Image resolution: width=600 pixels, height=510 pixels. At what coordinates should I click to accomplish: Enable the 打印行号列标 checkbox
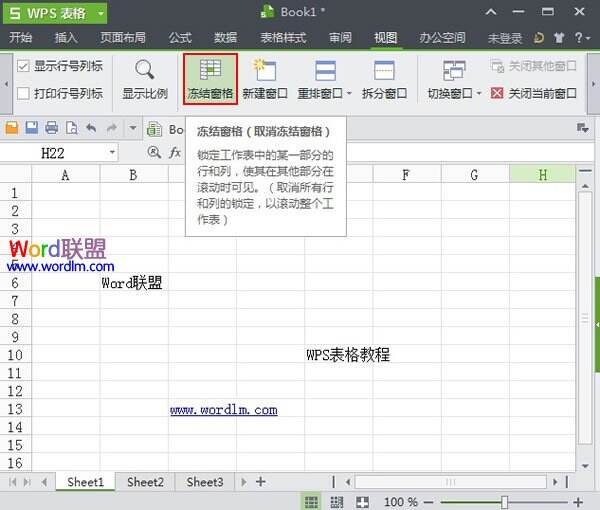(x=23, y=93)
